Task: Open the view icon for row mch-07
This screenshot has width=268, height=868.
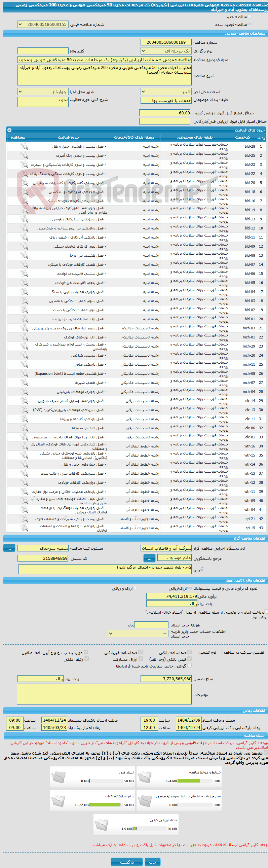Action: tap(24, 383)
